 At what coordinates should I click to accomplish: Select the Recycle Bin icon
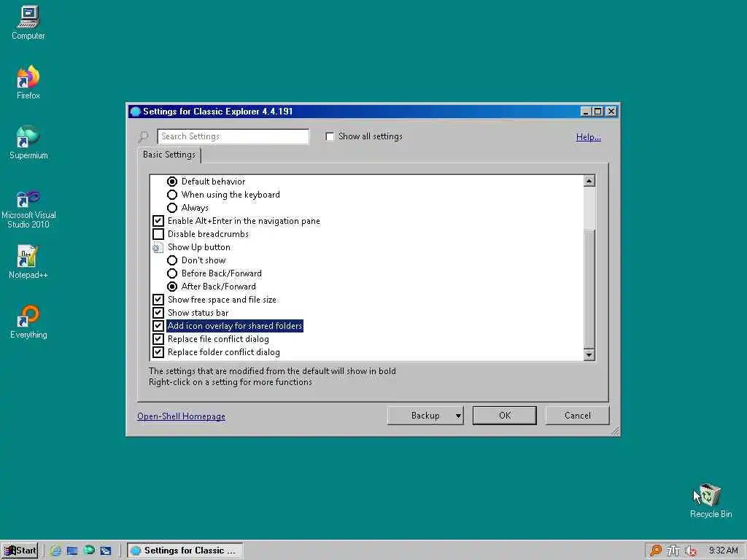tap(711, 500)
